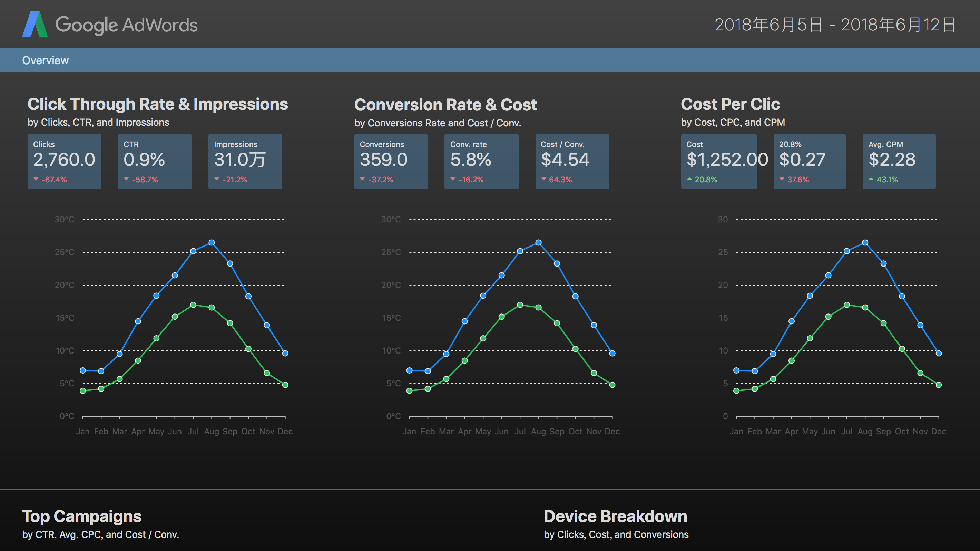Click the green up arrow beside 20.8% under Cost

click(x=689, y=179)
